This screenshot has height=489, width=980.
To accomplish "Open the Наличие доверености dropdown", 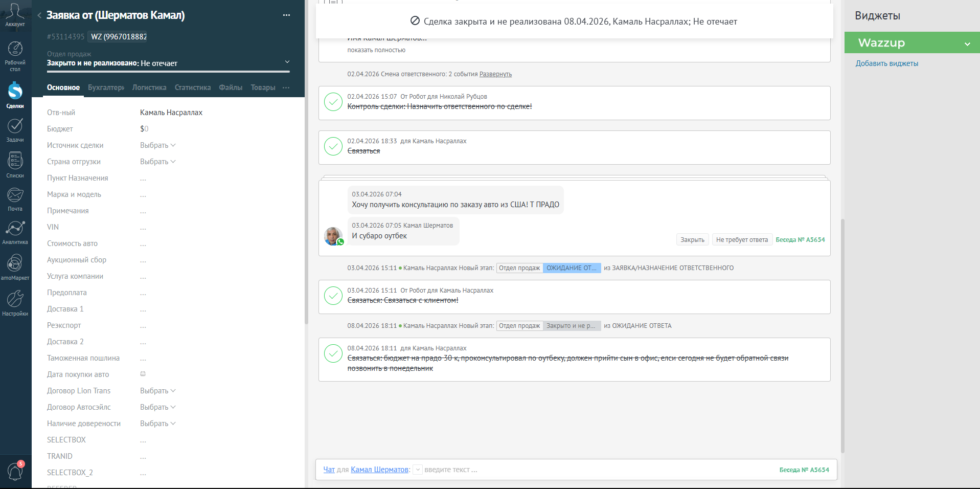I will click(x=157, y=424).
